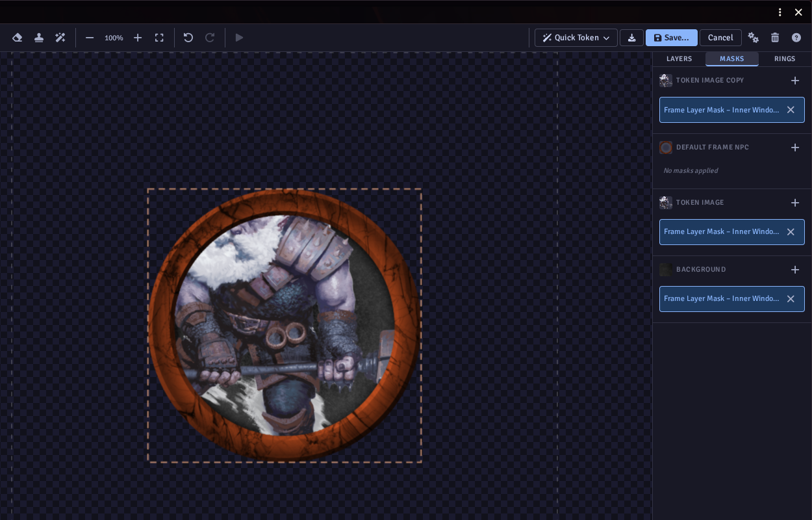Add a mask to Background layer

point(795,270)
